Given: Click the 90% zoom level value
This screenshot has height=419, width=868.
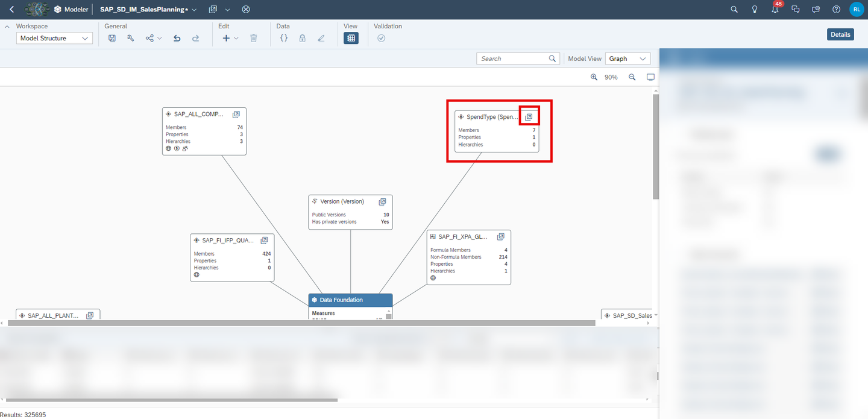Looking at the screenshot, I should click(x=611, y=77).
